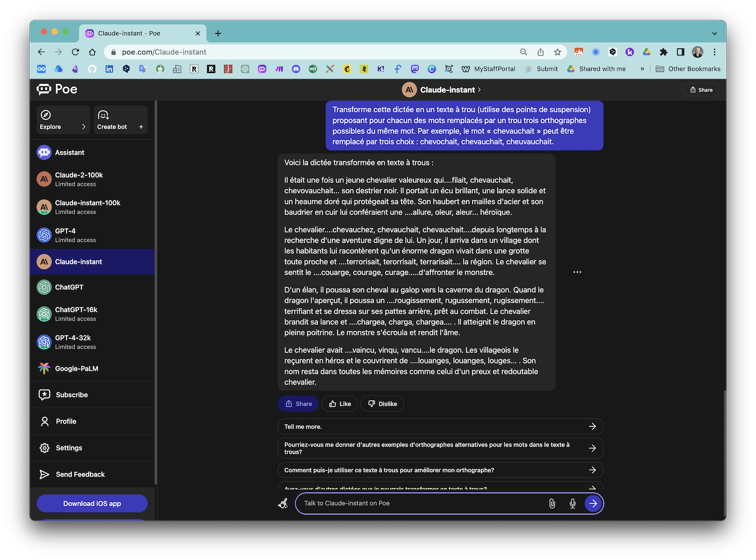This screenshot has width=756, height=560.
Task: Open the Submit bookmark
Action: pyautogui.click(x=541, y=69)
